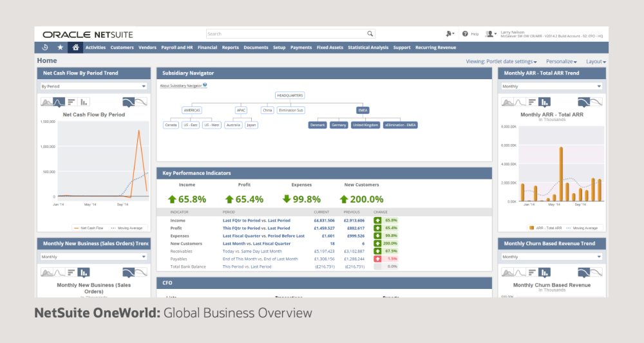Toggle second trend line style in Net Cash Flow
This screenshot has width=644, height=343.
click(x=141, y=102)
